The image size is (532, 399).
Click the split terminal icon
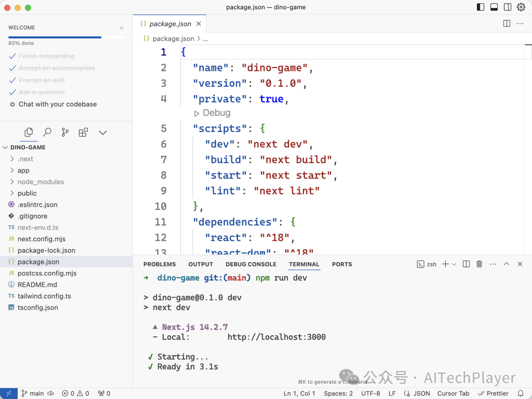tap(466, 264)
